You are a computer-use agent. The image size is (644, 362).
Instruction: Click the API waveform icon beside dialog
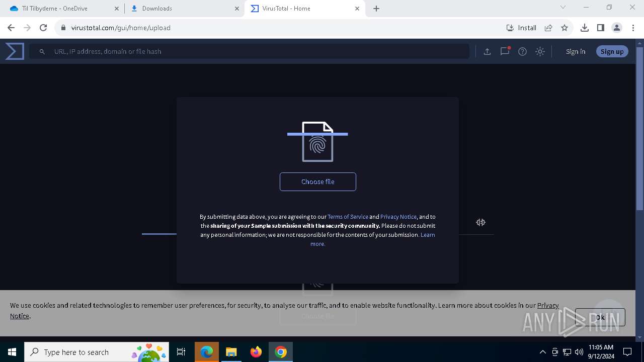[x=480, y=222]
